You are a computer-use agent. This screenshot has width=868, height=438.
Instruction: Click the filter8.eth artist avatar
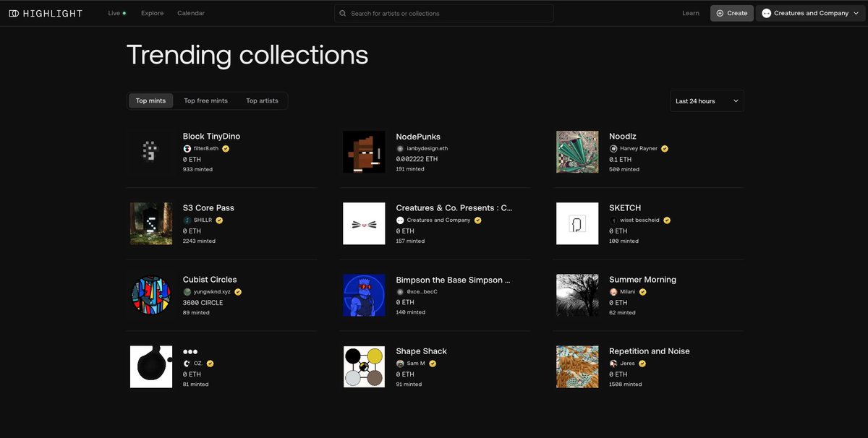187,149
